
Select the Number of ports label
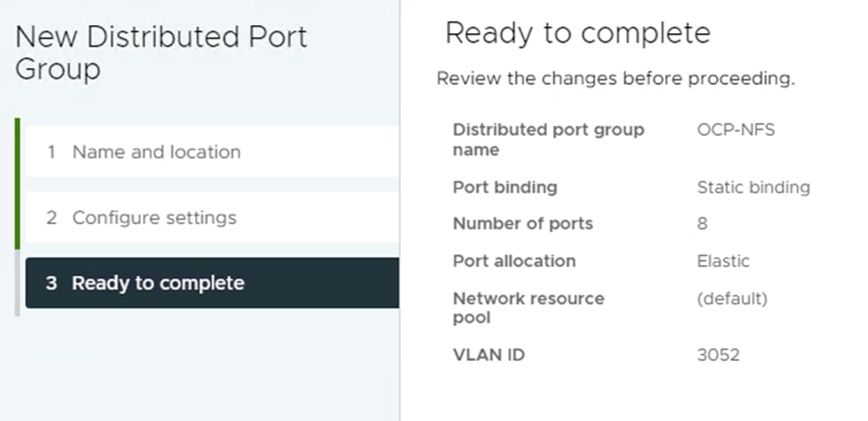click(522, 223)
